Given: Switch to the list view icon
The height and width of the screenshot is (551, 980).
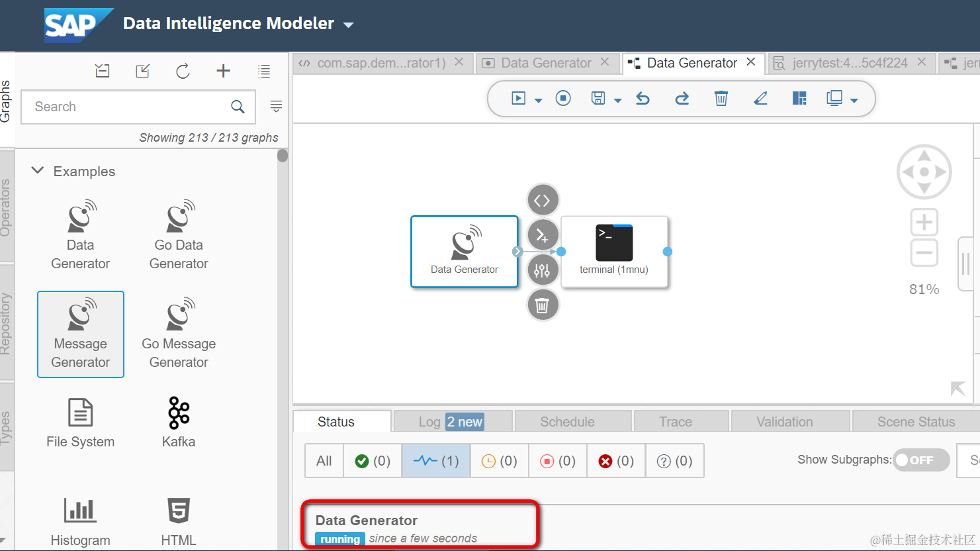Looking at the screenshot, I should [x=264, y=71].
